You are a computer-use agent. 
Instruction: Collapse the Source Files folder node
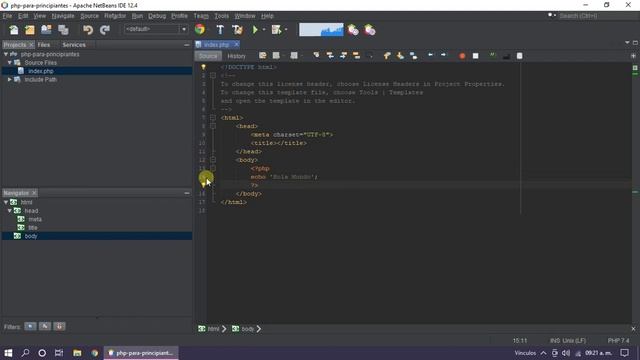[10, 62]
